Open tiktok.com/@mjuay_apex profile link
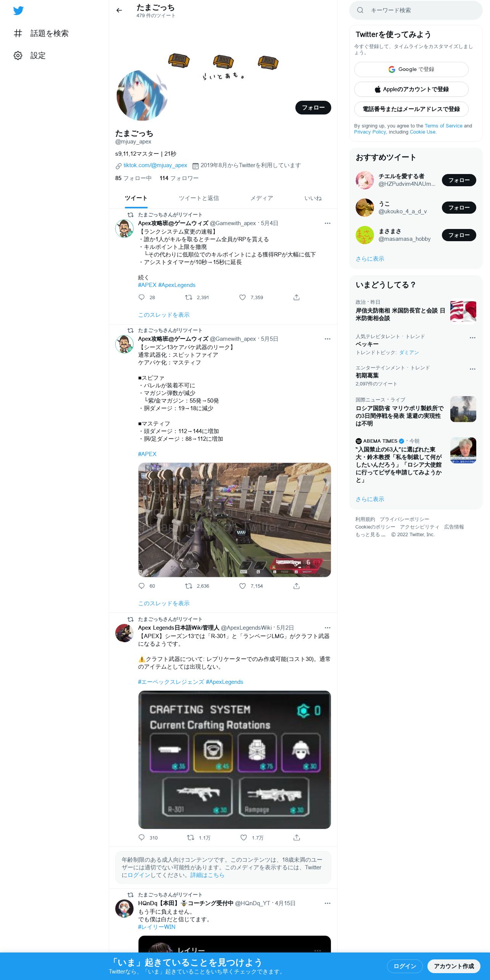This screenshot has height=980, width=490. (155, 165)
